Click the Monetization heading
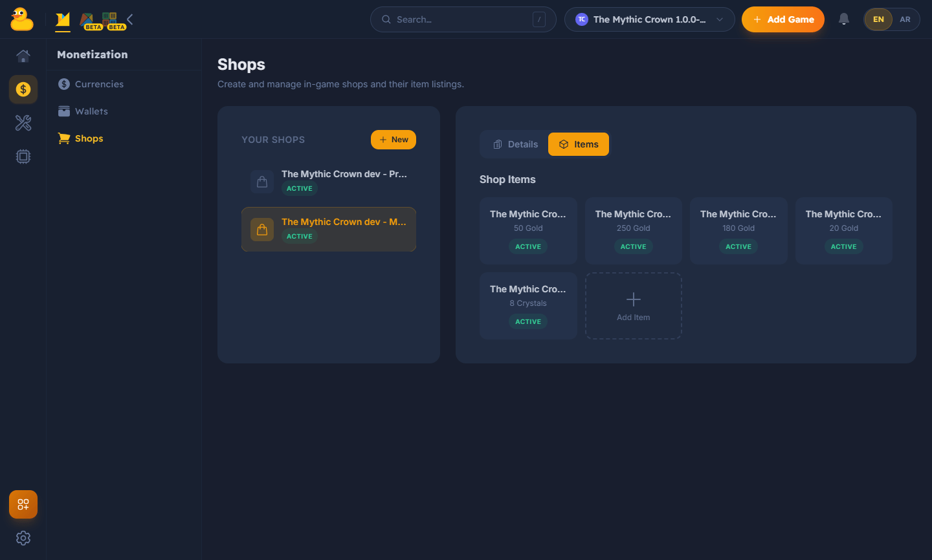The image size is (932, 560). pos(93,54)
